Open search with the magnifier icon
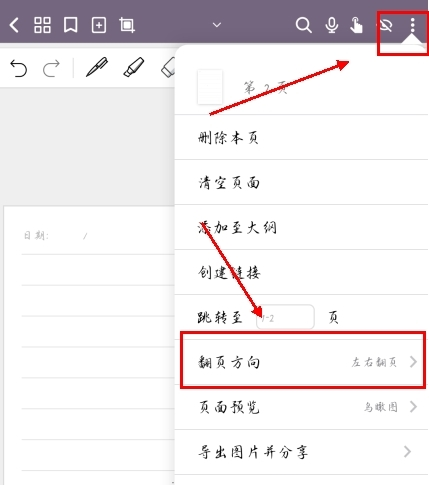 pos(303,25)
